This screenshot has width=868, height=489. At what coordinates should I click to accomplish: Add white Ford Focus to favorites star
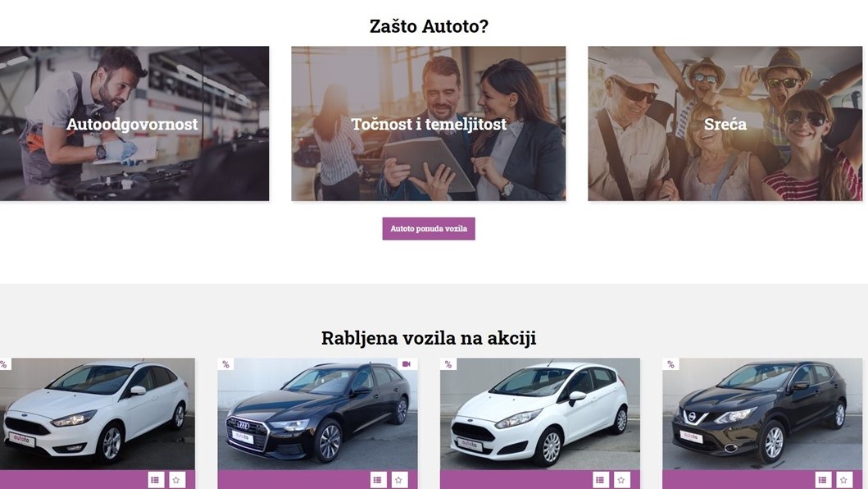point(176,480)
